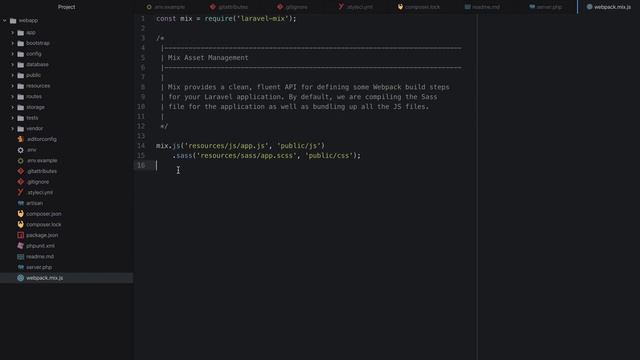Switch to the .gitignore tab
Viewport: 640px width, 360px height.
pos(292,7)
